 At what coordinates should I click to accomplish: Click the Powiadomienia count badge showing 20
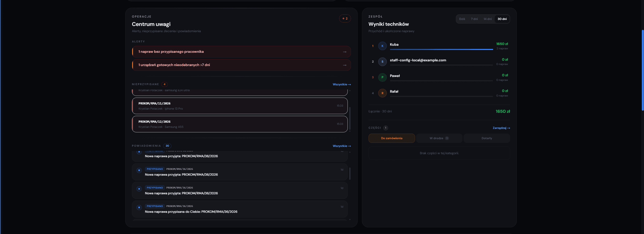(167, 146)
